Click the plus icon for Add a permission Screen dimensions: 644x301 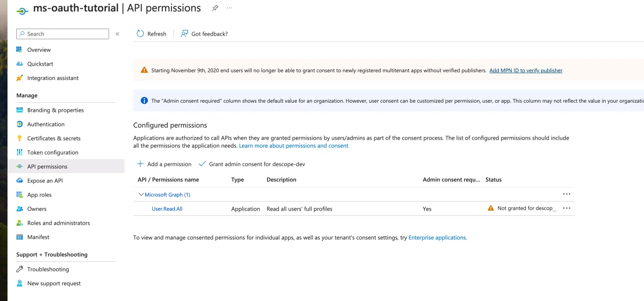click(x=140, y=164)
